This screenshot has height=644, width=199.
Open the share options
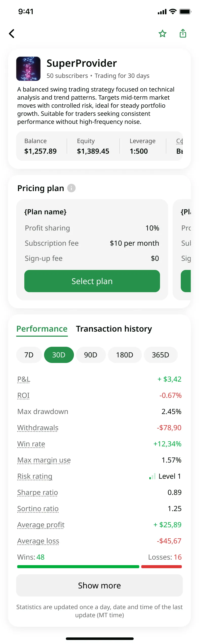[x=183, y=33]
